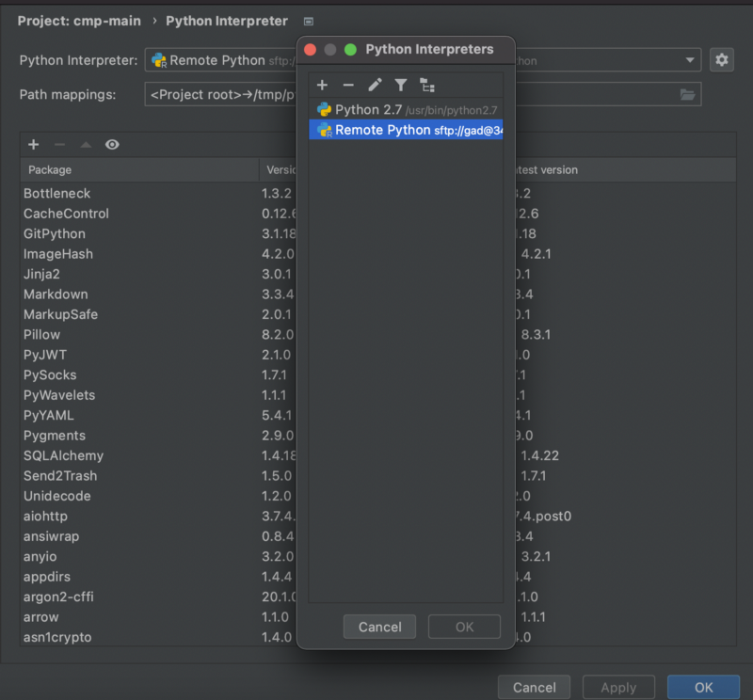
Task: Add interpreter in Python Interpreters dialog
Action: [x=322, y=86]
